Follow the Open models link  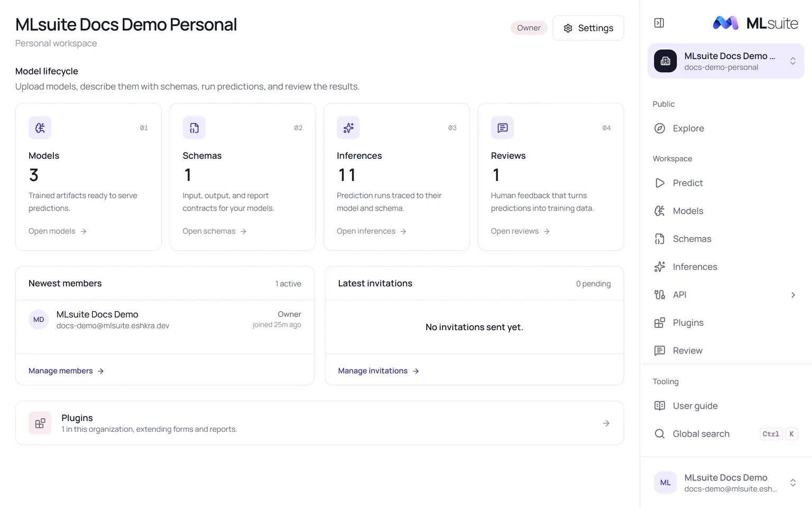pos(58,231)
